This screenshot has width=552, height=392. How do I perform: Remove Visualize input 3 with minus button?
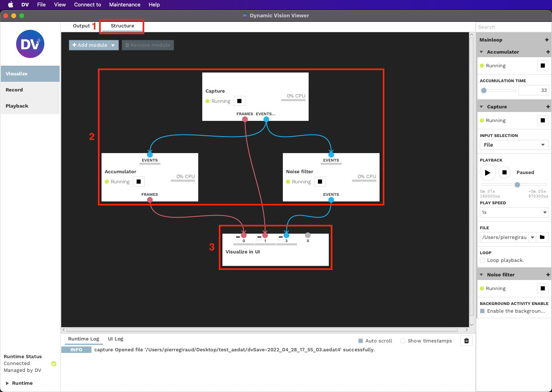[281, 237]
